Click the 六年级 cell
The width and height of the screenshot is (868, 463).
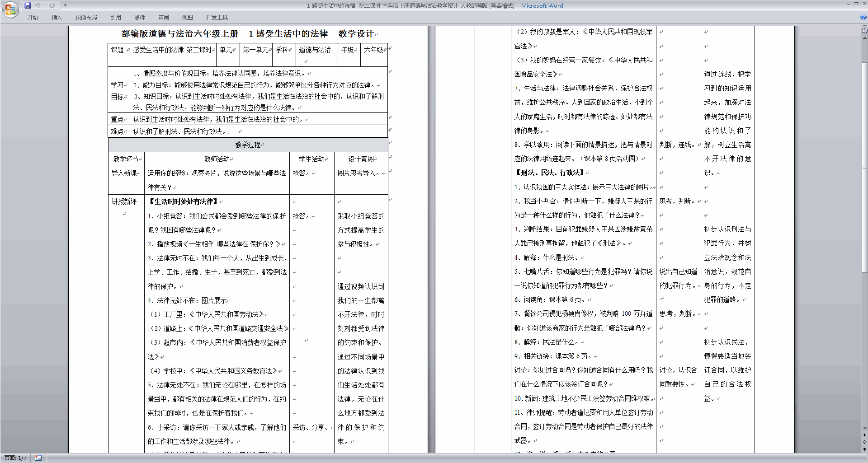374,55
